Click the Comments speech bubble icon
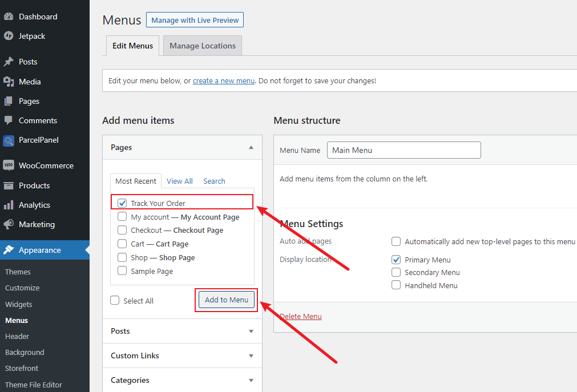The image size is (577, 392). [9, 120]
